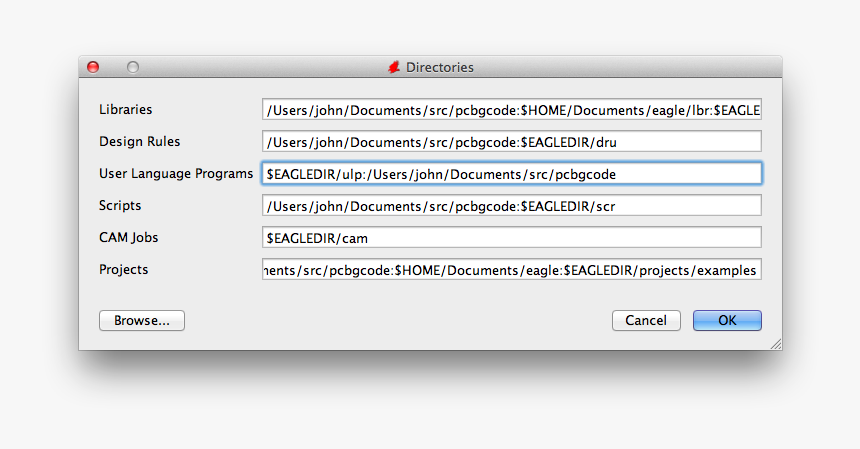Click the Projects label
Screen dimensions: 860x449
point(123,270)
